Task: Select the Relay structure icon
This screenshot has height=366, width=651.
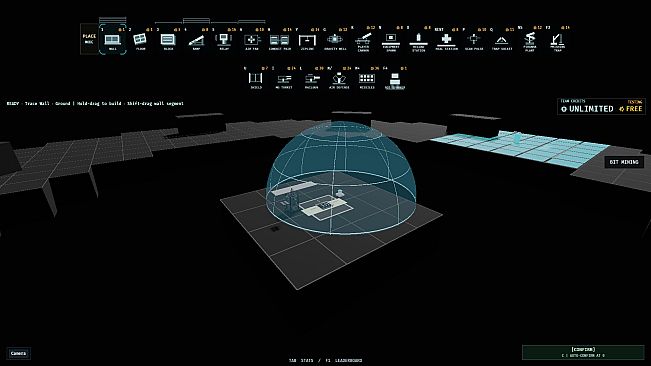Action: click(x=224, y=41)
